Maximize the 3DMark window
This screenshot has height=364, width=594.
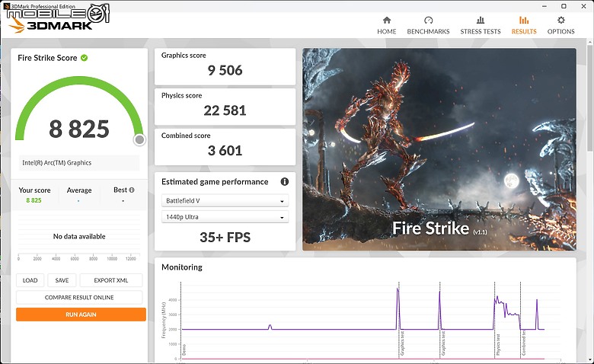564,6
